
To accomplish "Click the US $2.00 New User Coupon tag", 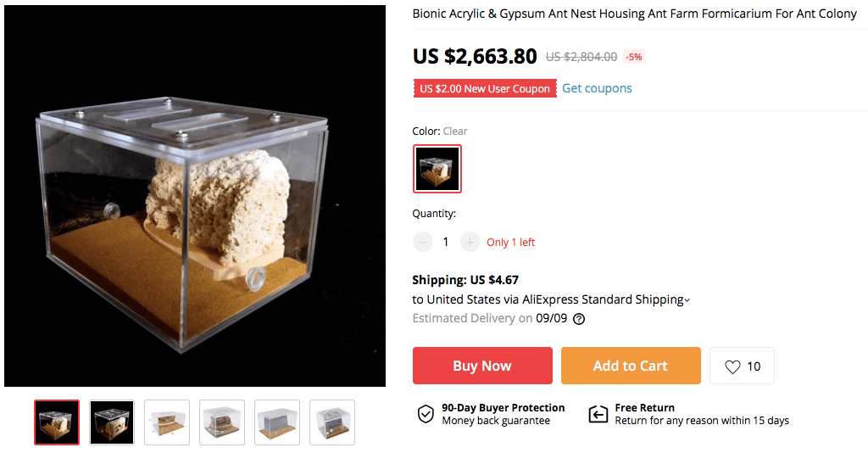I will pos(485,88).
